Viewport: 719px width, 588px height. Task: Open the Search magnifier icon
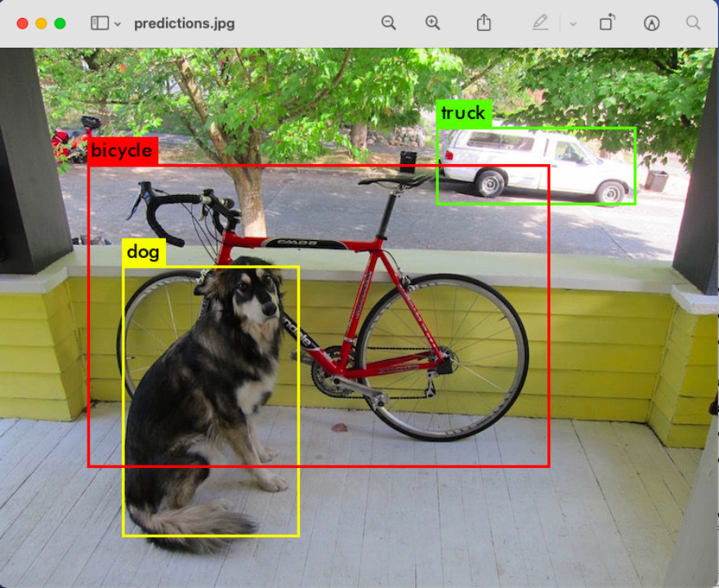pyautogui.click(x=694, y=23)
